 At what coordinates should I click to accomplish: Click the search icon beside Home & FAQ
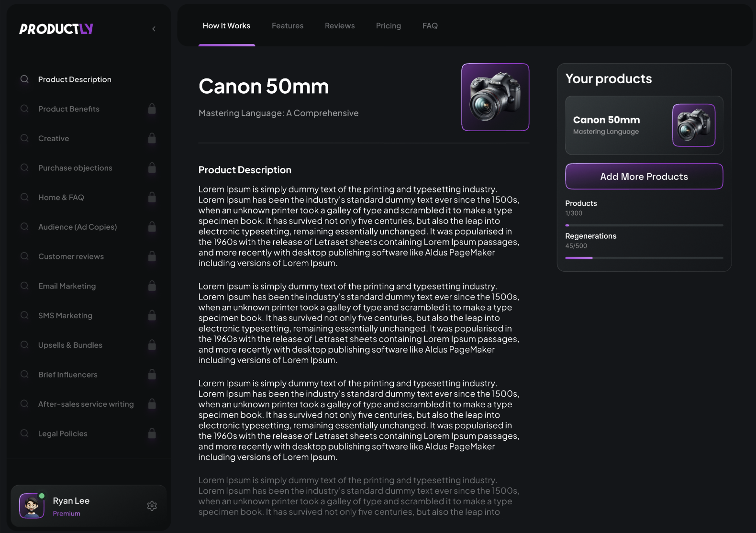[x=24, y=197]
